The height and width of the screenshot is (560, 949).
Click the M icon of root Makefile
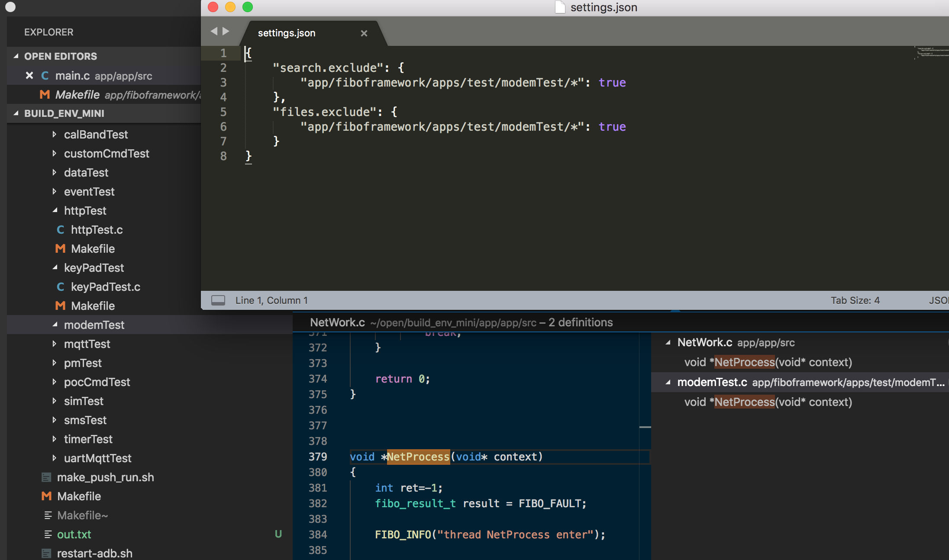[x=46, y=496]
